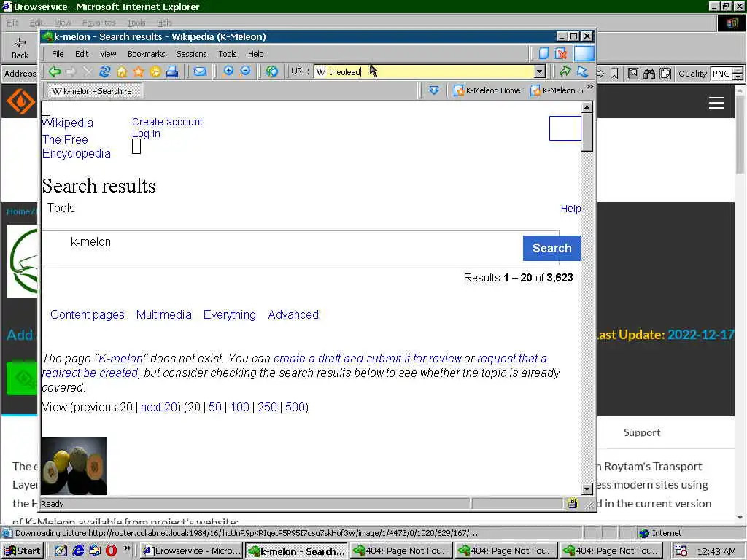
Task: Open Bookmarks star icon in K-Meleon
Action: coord(139,72)
